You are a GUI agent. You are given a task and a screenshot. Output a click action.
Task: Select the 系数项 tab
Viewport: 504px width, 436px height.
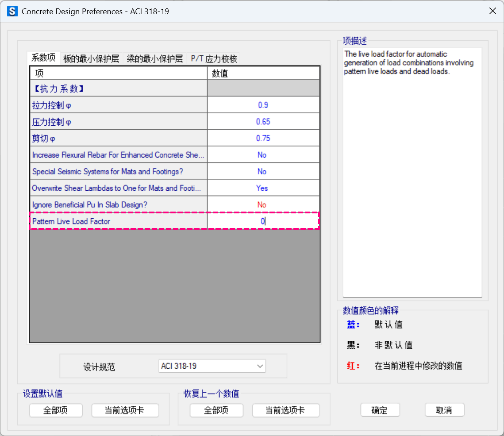[43, 58]
